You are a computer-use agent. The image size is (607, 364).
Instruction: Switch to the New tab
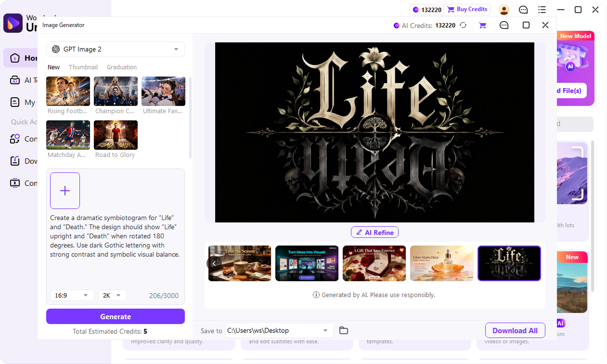pos(54,67)
